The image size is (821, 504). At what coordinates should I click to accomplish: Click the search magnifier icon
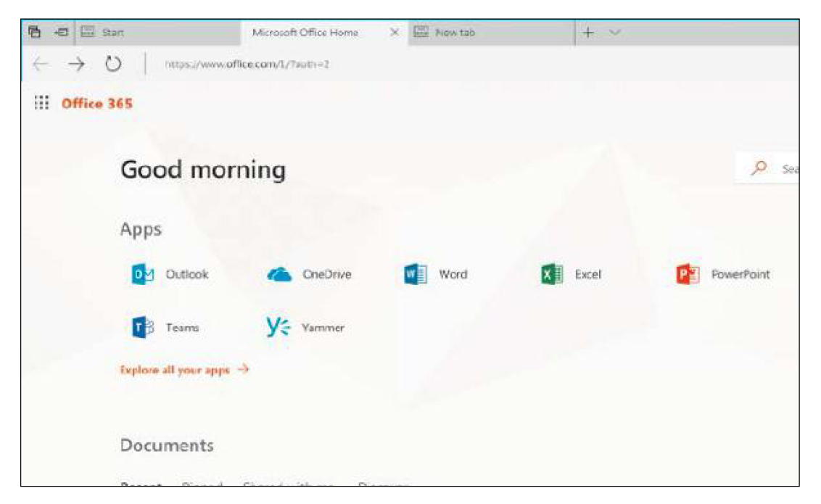pyautogui.click(x=759, y=168)
